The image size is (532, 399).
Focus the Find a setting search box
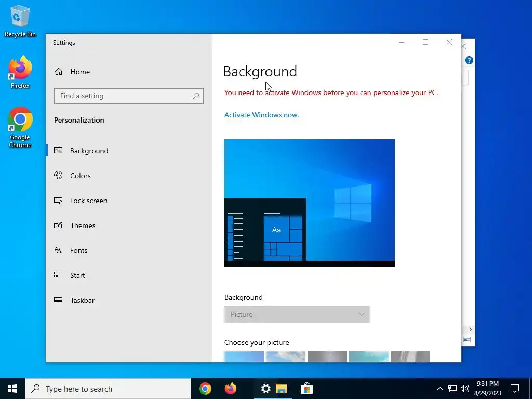pos(129,96)
